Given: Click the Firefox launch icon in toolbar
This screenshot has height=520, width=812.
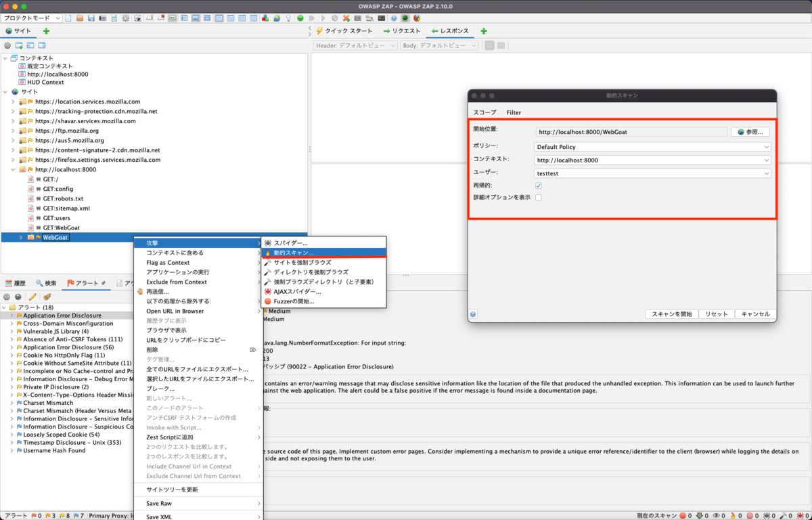Looking at the screenshot, I should tap(416, 18).
